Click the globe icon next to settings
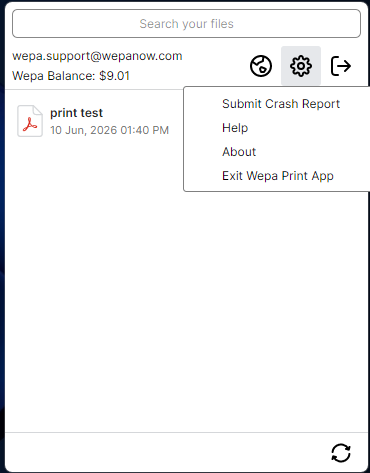 pyautogui.click(x=261, y=66)
